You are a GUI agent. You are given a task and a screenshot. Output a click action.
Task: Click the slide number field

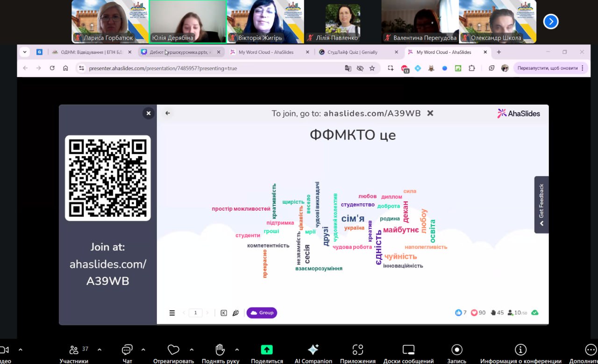(195, 313)
